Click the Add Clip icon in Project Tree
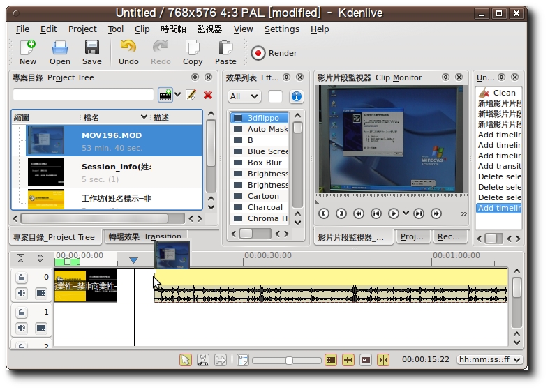The width and height of the screenshot is (550, 392). 165,95
